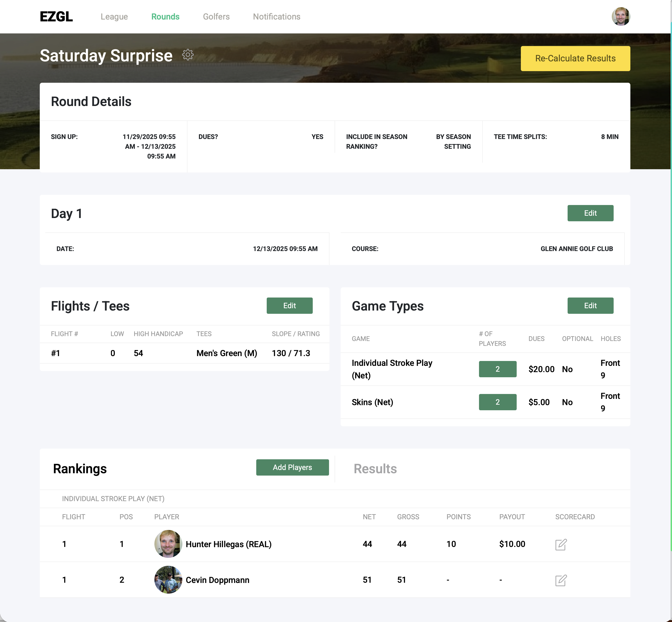Switch to the Results tab
This screenshot has width=672, height=622.
click(375, 469)
